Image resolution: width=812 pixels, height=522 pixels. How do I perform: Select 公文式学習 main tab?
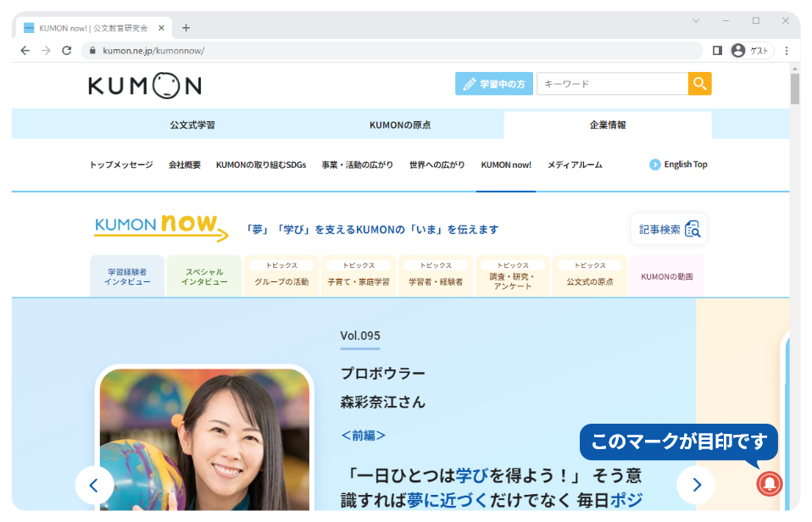click(192, 125)
